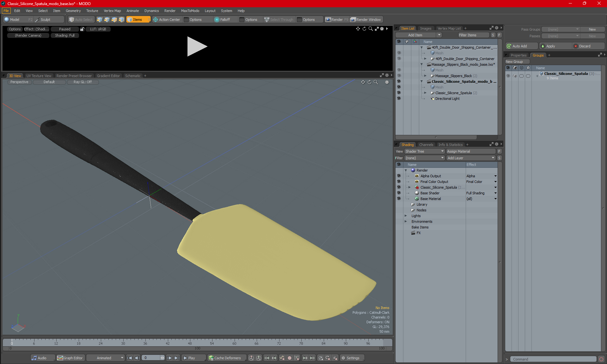Toggle Action Center Options checkbox
Viewport: 607px width, 364px height.
(x=187, y=20)
